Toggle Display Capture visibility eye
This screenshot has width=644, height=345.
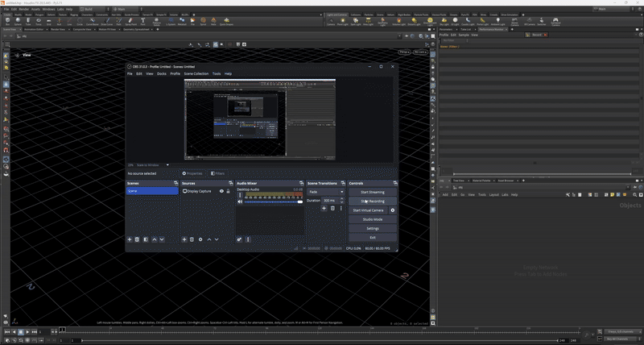pos(222,191)
